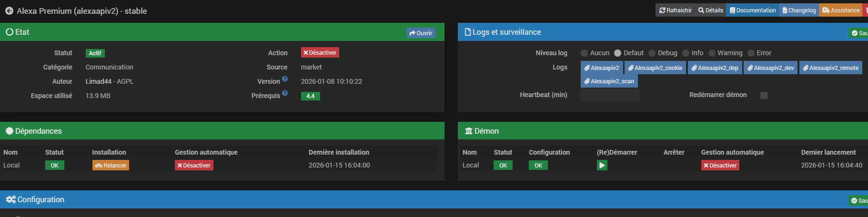The width and height of the screenshot is (868, 217).
Task: Open the Alexaapiv2_scan log
Action: pos(609,81)
